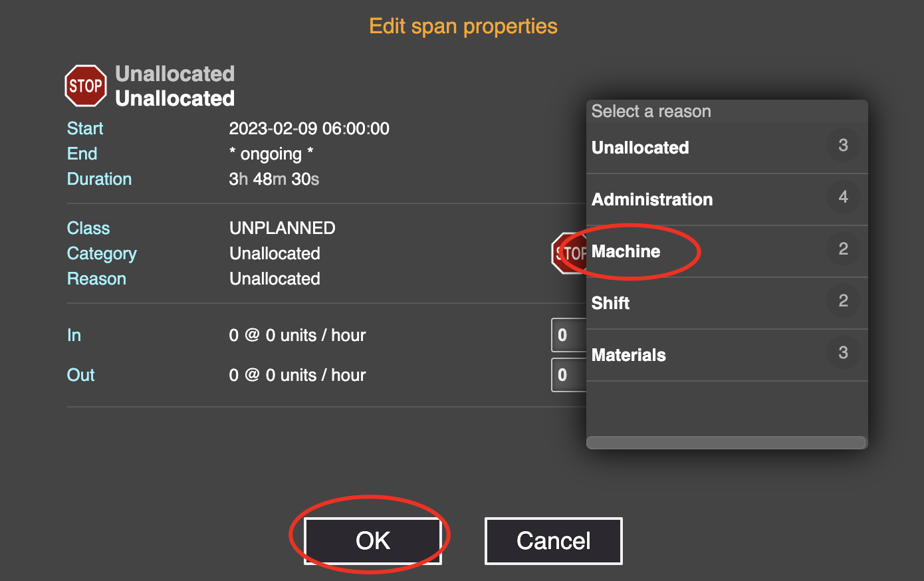Expand the Materials reason group

coord(727,355)
